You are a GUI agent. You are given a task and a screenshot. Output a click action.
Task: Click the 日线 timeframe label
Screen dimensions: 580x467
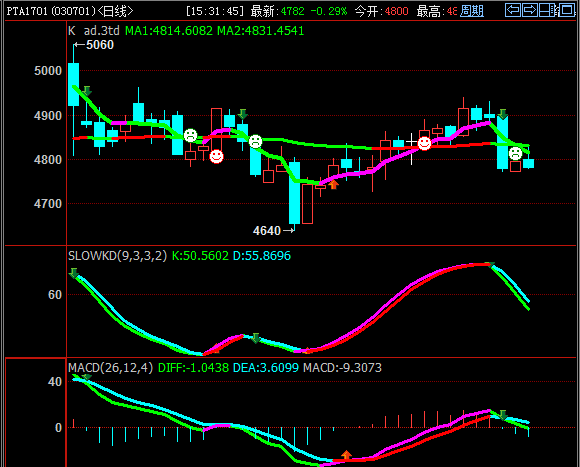pyautogui.click(x=115, y=11)
